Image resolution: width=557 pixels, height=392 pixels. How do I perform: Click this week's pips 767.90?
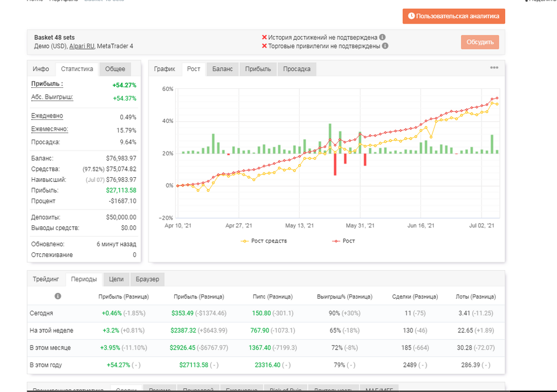coord(260,330)
